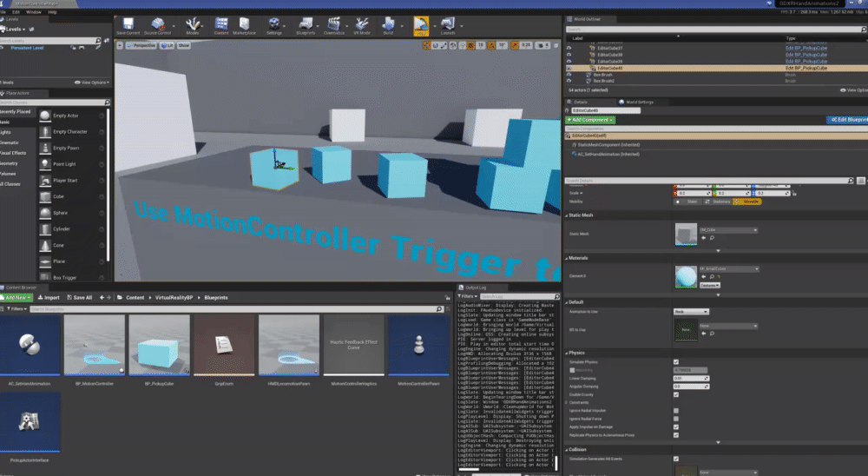Image resolution: width=868 pixels, height=476 pixels.
Task: Set mobility to Stationary
Action: (718, 202)
